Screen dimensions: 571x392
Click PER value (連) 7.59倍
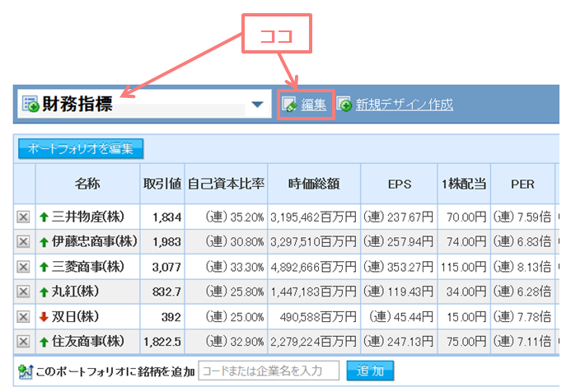tap(522, 217)
